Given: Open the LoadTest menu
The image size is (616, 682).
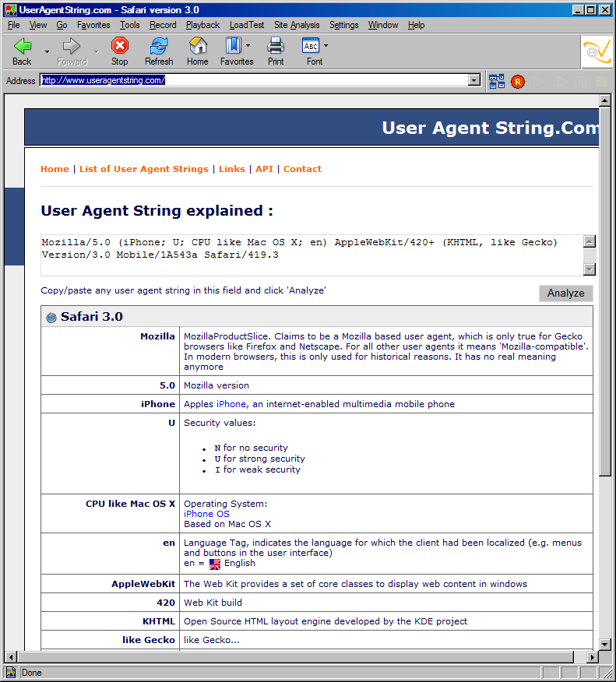Looking at the screenshot, I should point(247,25).
